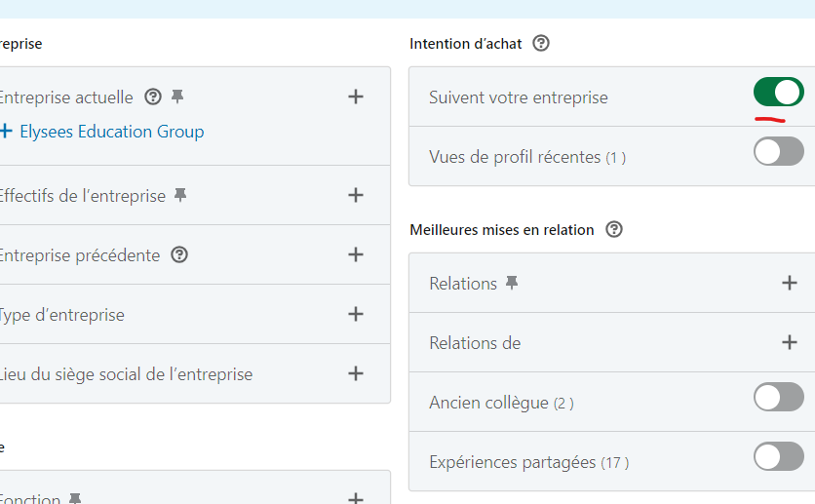The image size is (815, 504).
Task: Add Elysees Education Group suggestion
Action: [102, 131]
